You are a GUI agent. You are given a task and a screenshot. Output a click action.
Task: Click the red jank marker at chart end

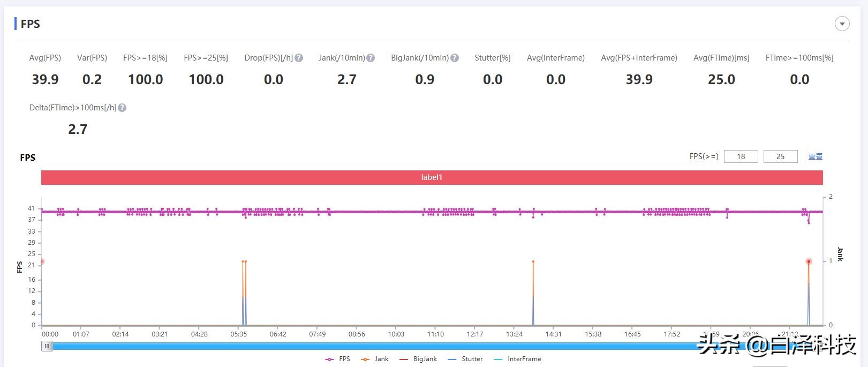point(809,262)
